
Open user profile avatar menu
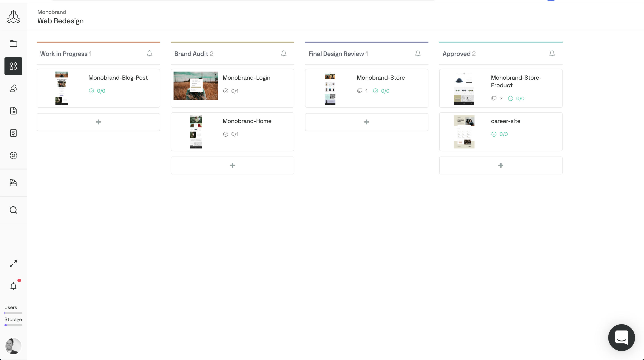pyautogui.click(x=13, y=346)
